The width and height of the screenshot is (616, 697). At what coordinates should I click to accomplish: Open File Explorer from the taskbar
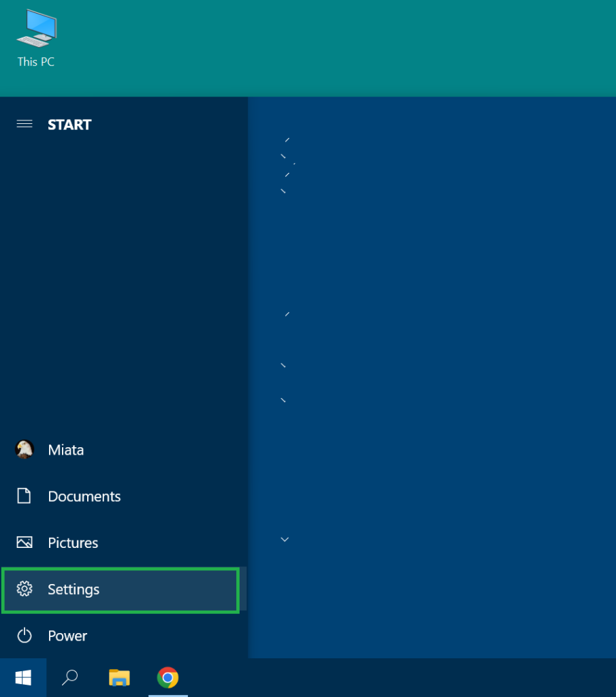point(119,677)
